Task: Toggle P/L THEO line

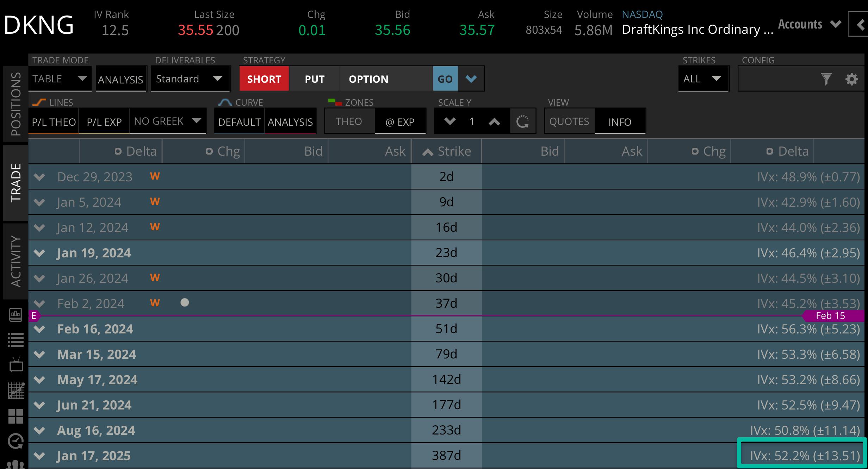Action: [54, 122]
